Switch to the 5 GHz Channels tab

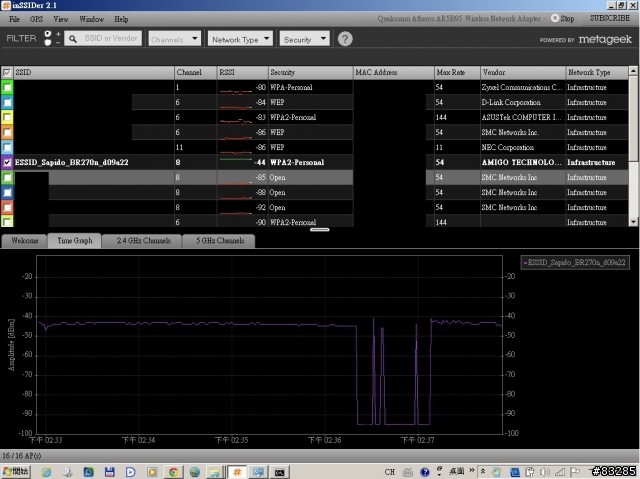click(x=219, y=241)
